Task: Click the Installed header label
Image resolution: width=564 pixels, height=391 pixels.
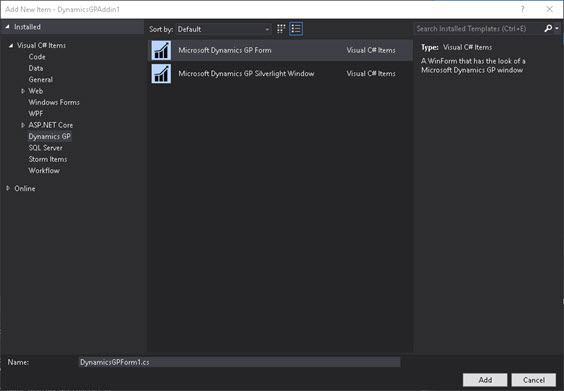Action: [x=27, y=27]
